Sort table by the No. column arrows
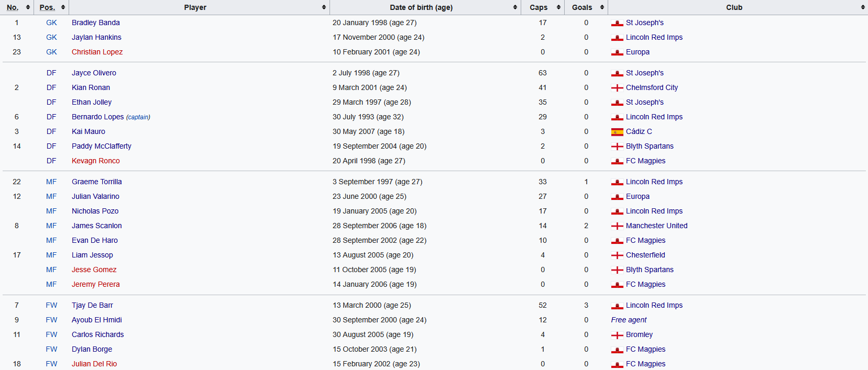The image size is (868, 370). pyautogui.click(x=28, y=7)
